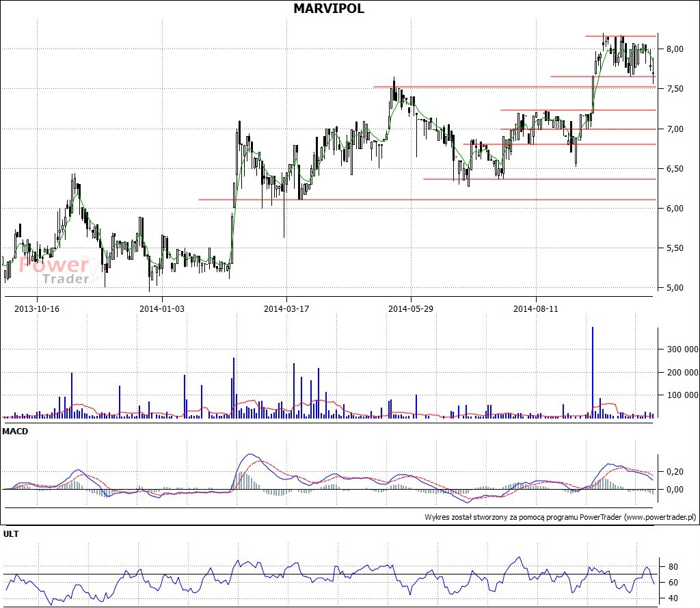Click the 2014-01-03 date label
The image size is (700, 608).
161,308
